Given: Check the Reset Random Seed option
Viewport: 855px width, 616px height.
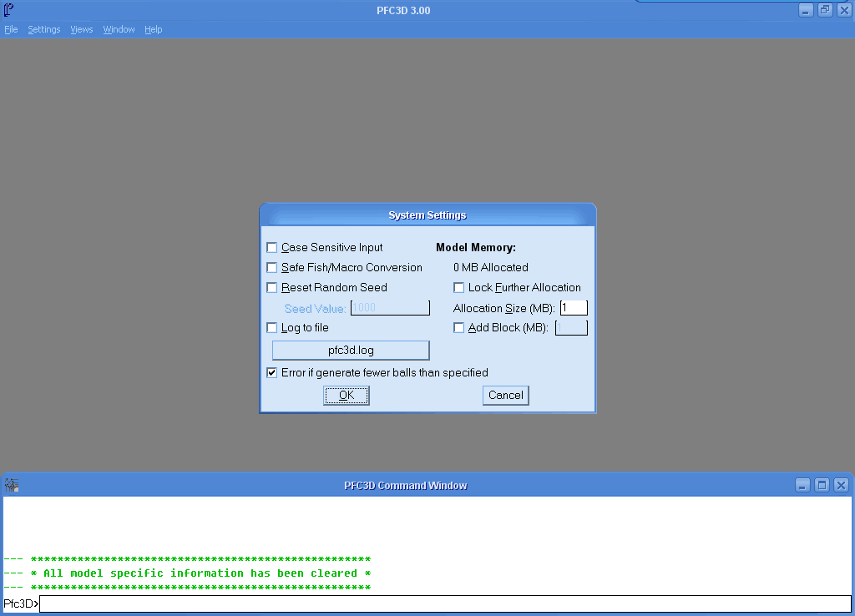Looking at the screenshot, I should coord(271,287).
